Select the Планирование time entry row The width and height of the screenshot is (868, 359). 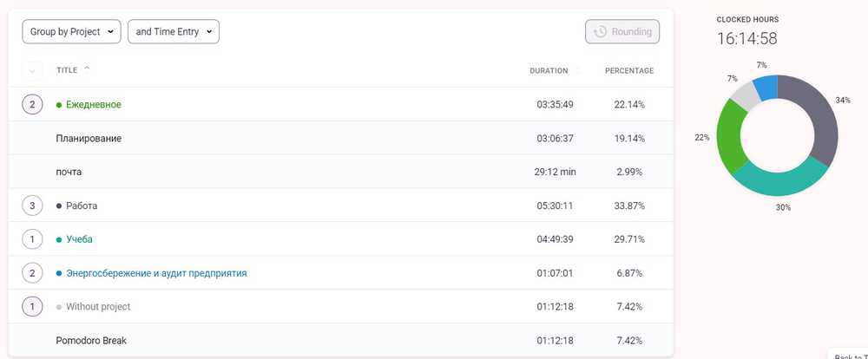tap(89, 139)
